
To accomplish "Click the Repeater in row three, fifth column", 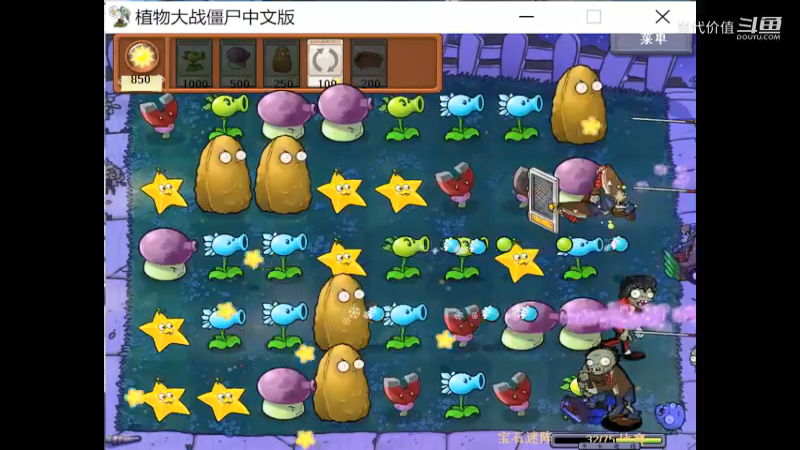I will (x=406, y=257).
